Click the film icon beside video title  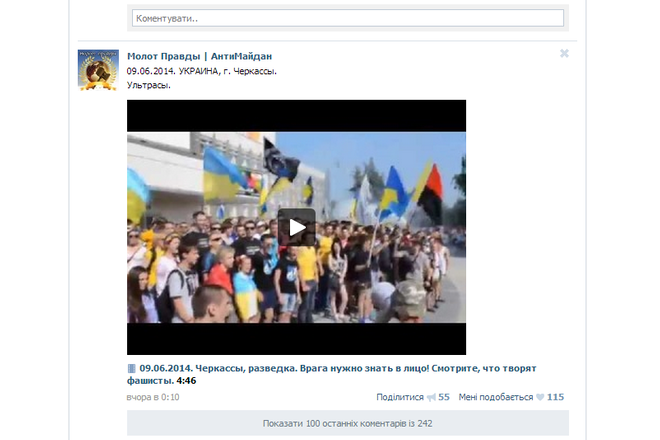[131, 368]
